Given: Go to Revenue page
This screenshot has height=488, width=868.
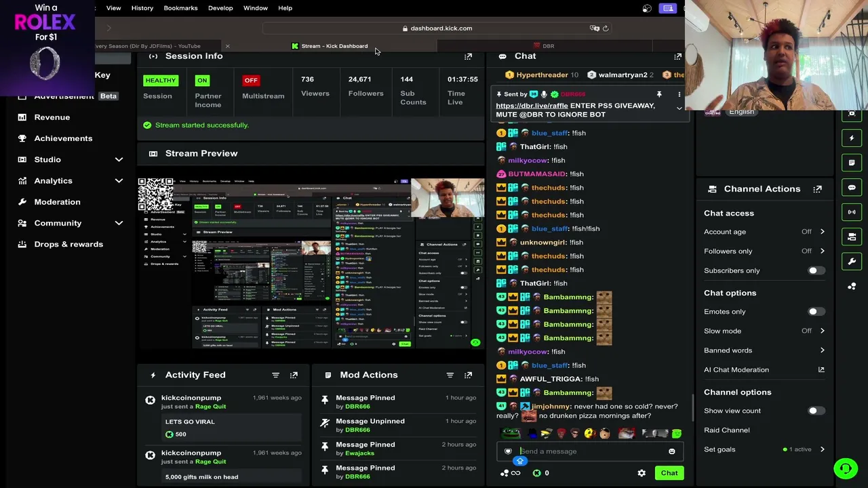Looking at the screenshot, I should point(52,117).
